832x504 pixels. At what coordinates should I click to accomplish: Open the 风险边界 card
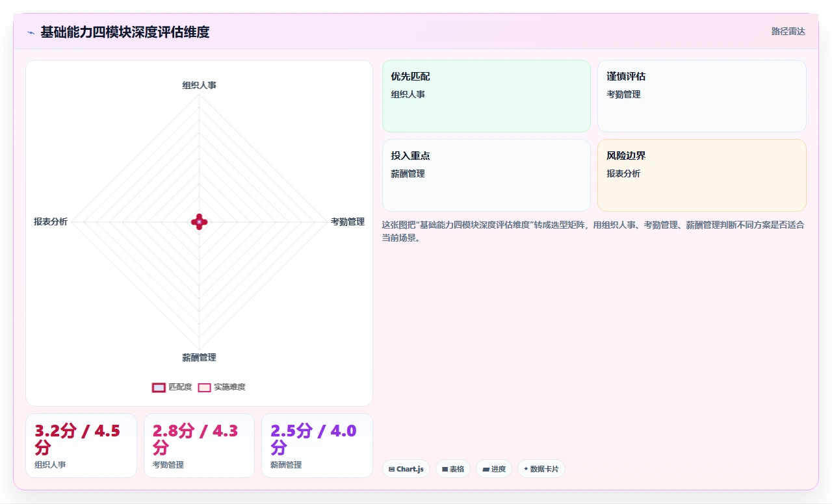click(702, 175)
